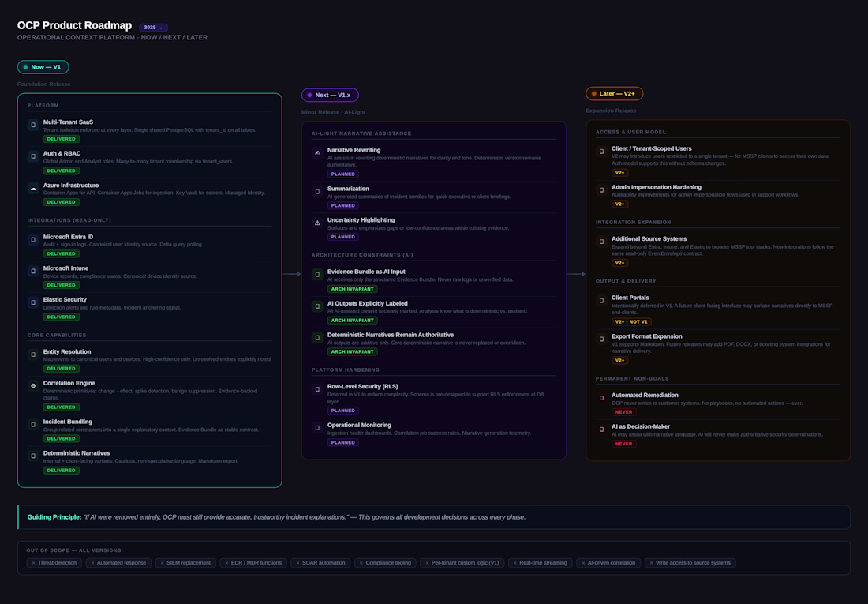
Task: Click the EDR / MDR functions chip
Action: coord(253,563)
